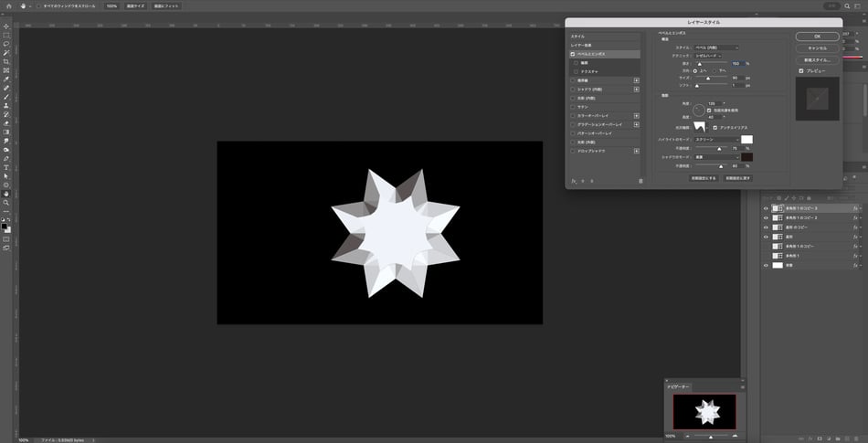
Task: Click the OK button
Action: 816,36
